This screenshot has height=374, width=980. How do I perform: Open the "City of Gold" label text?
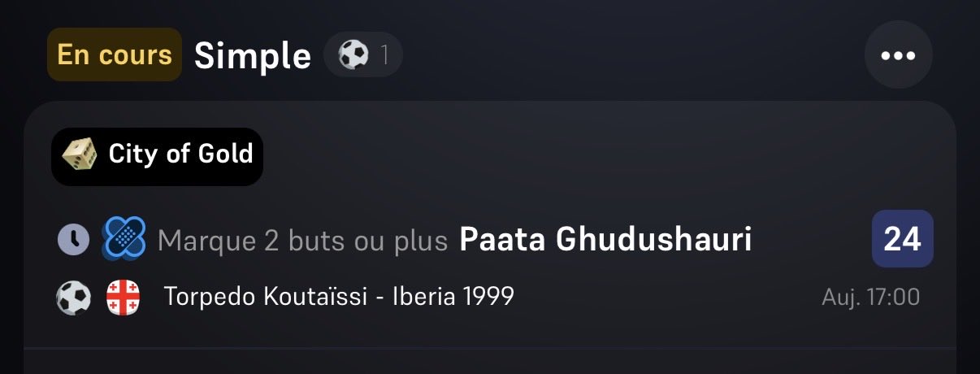180,154
